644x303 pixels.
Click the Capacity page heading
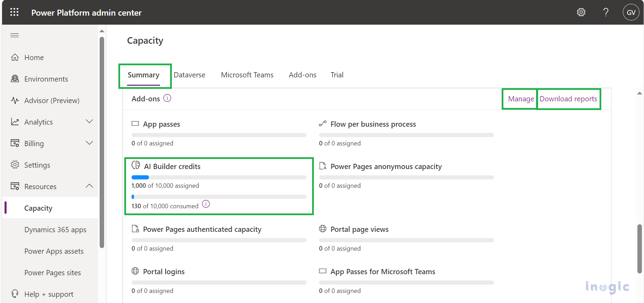tap(145, 41)
